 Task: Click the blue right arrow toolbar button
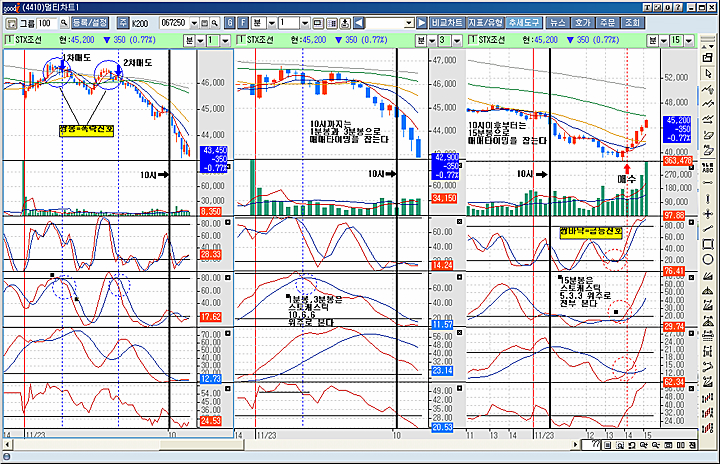[422, 23]
